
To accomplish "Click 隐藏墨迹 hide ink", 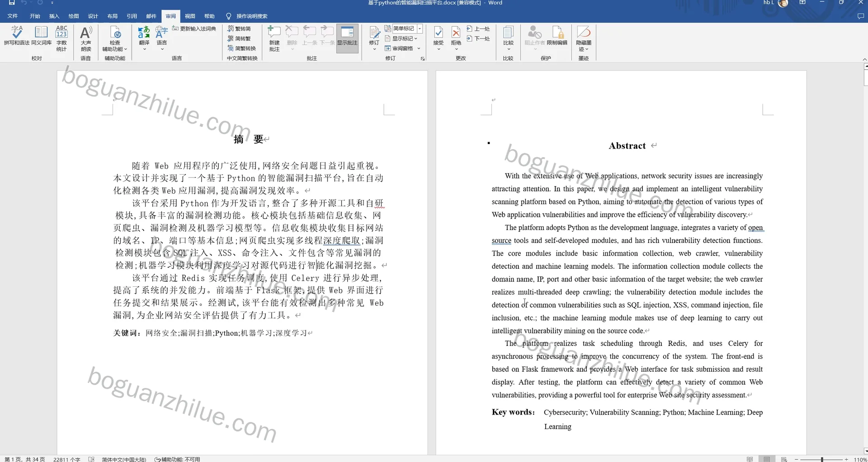I will click(x=584, y=38).
